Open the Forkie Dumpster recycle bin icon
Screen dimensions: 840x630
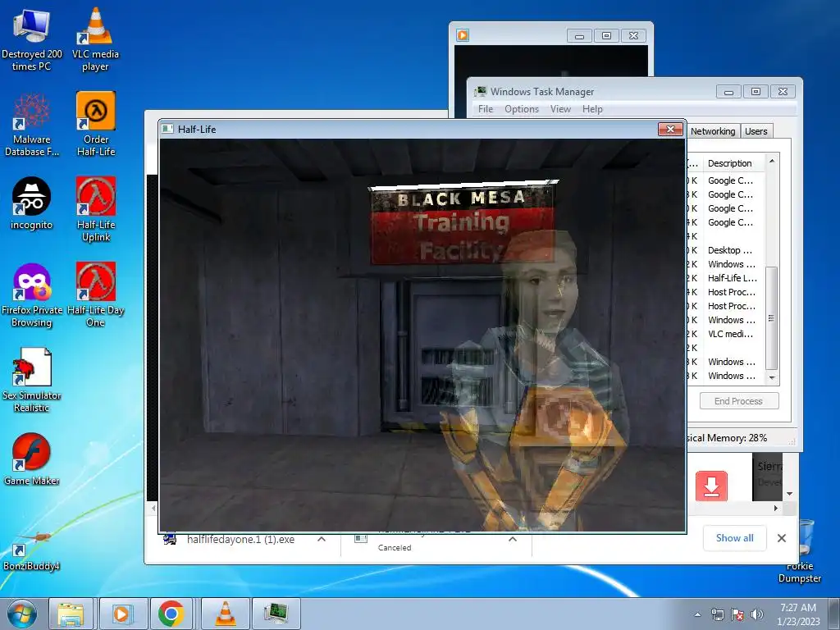coord(799,552)
